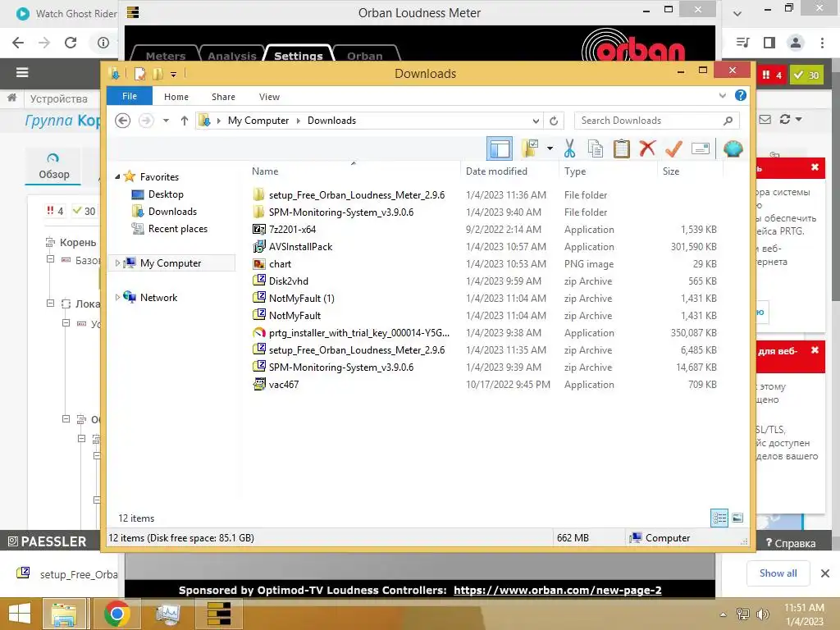The height and width of the screenshot is (630, 840).
Task: Click red alarms badge showing 4
Action: tap(771, 75)
